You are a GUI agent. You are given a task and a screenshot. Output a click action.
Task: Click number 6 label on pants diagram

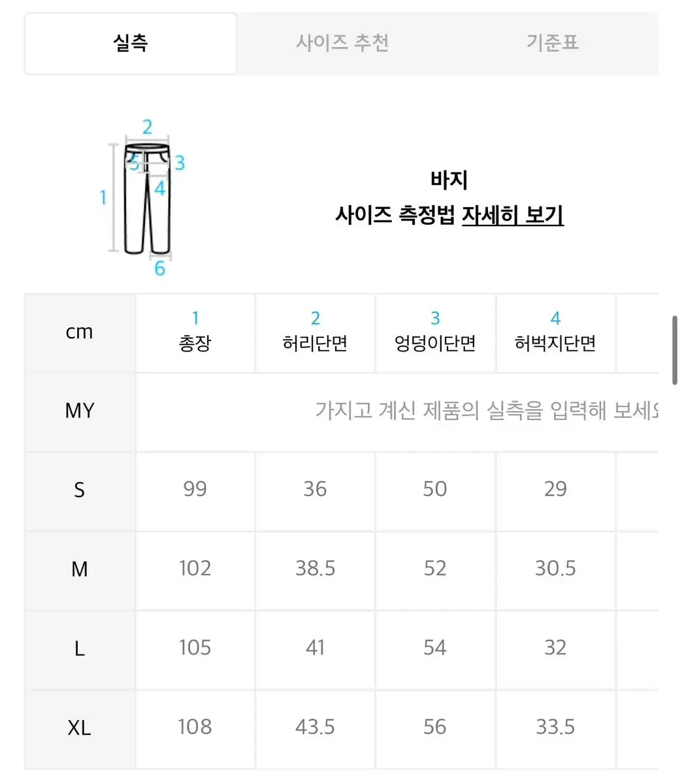[159, 268]
